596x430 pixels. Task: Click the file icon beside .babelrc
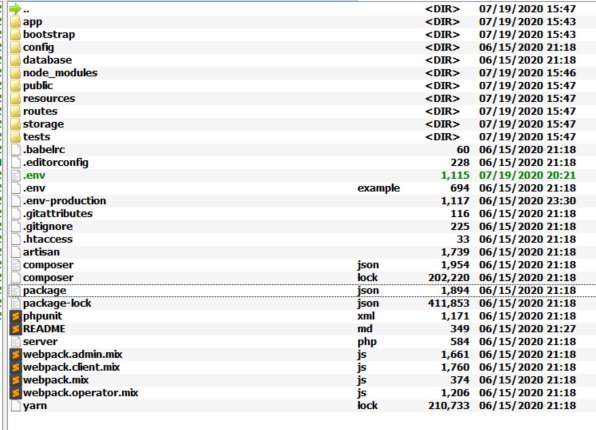click(16, 150)
